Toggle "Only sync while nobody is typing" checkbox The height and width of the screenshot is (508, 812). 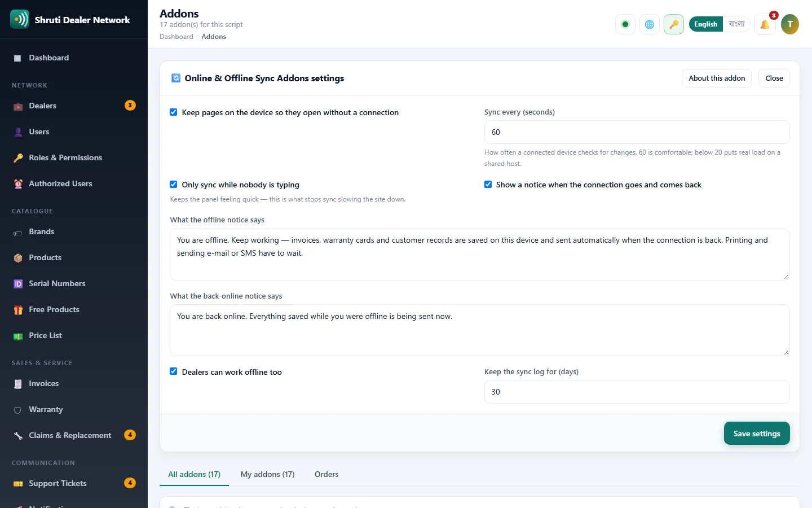(174, 185)
